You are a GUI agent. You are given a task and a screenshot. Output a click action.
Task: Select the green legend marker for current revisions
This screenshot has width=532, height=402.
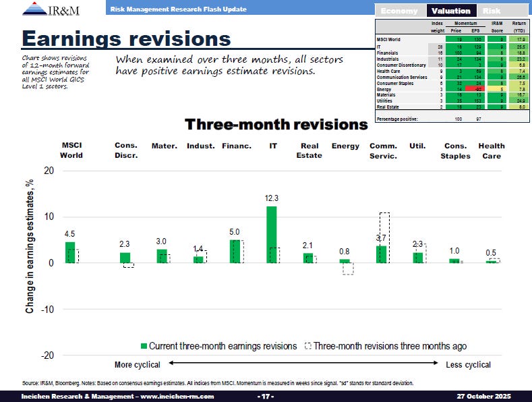click(x=144, y=346)
